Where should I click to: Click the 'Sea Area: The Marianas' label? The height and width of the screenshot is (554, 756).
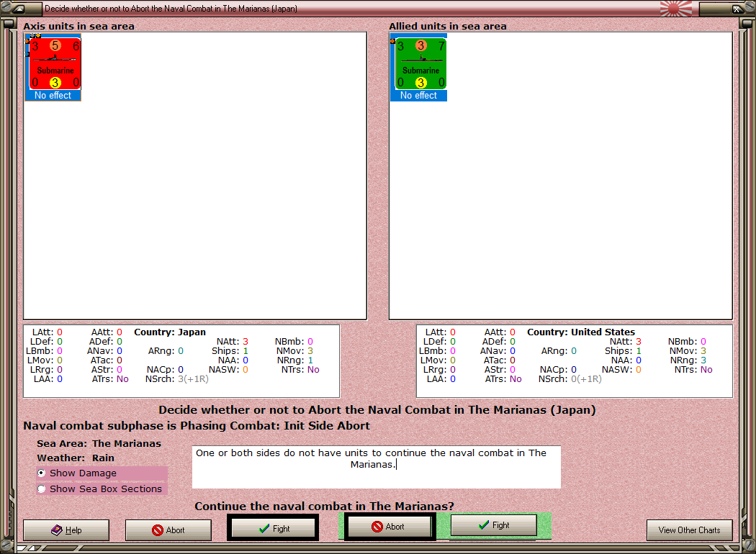(x=99, y=444)
